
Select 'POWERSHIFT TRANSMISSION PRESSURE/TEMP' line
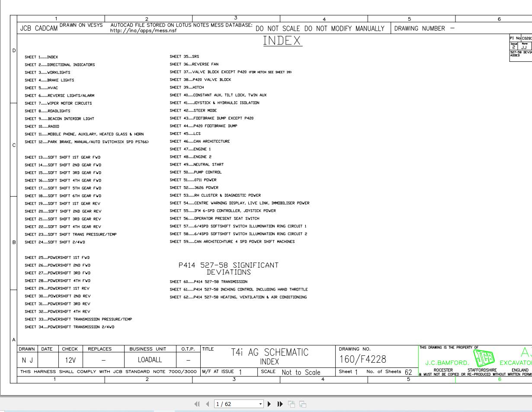(x=78, y=319)
